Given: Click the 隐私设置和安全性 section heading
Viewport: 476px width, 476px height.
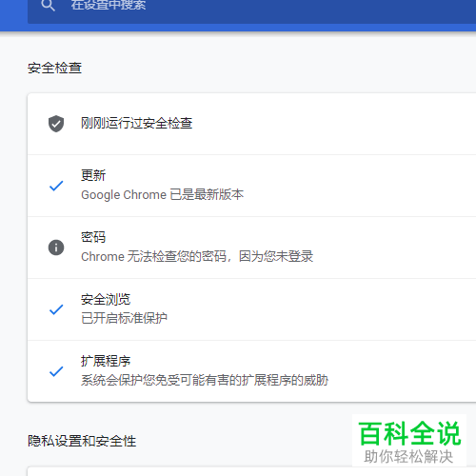Looking at the screenshot, I should tap(82, 441).
